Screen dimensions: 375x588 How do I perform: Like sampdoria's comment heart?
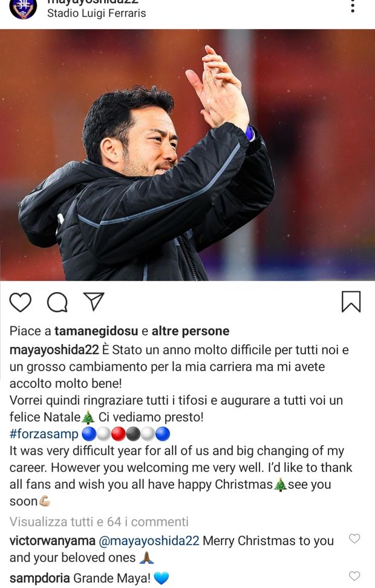click(x=354, y=576)
